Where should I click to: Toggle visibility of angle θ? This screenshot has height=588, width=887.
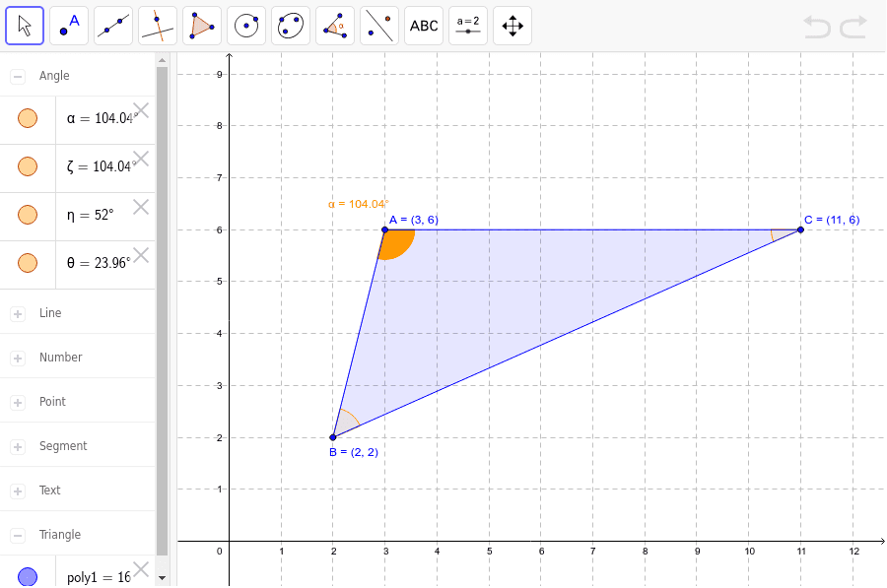[28, 263]
